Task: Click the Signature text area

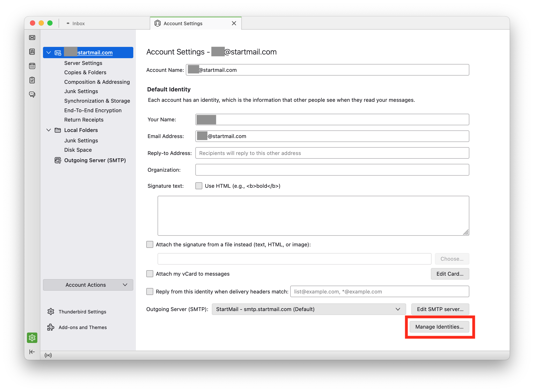Action: tap(313, 216)
